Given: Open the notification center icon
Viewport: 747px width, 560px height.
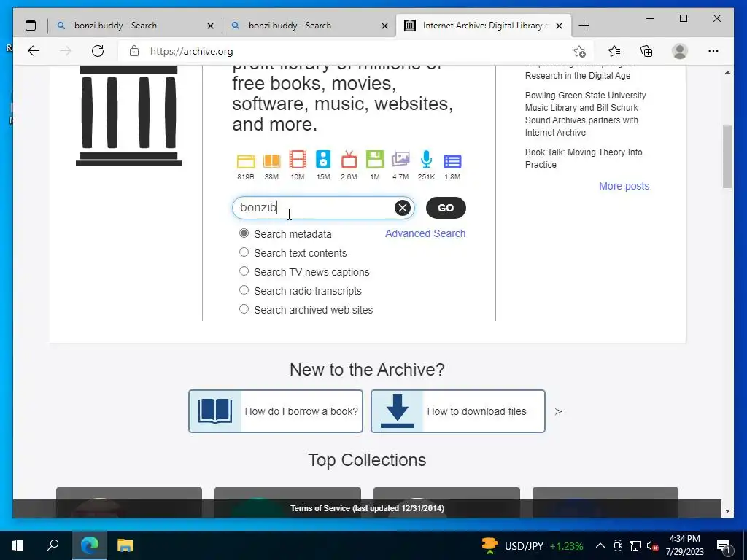Looking at the screenshot, I should coord(724,545).
